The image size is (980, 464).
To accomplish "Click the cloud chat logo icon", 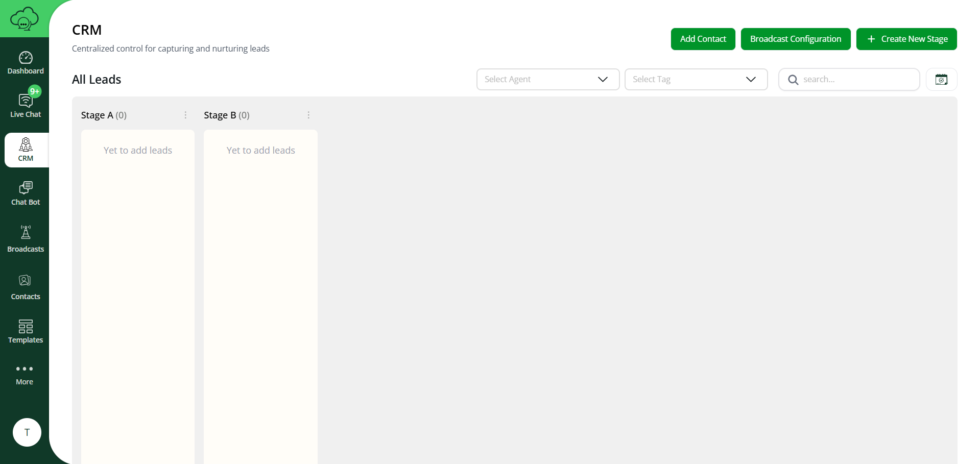I will pyautogui.click(x=24, y=19).
